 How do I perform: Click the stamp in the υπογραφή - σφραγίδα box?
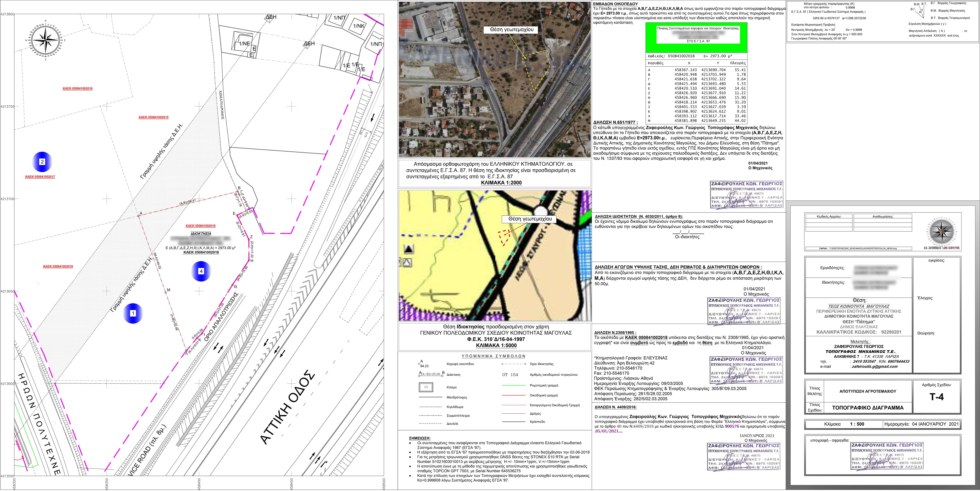point(887,456)
